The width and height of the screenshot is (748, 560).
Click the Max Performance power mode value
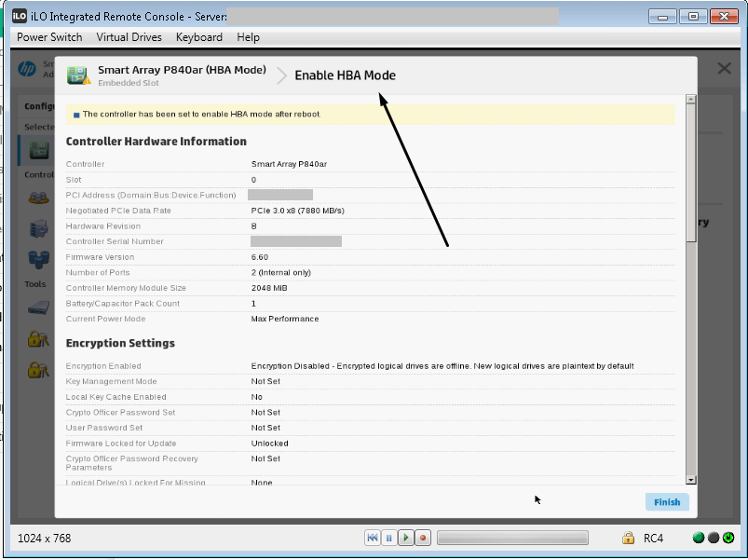click(x=285, y=319)
